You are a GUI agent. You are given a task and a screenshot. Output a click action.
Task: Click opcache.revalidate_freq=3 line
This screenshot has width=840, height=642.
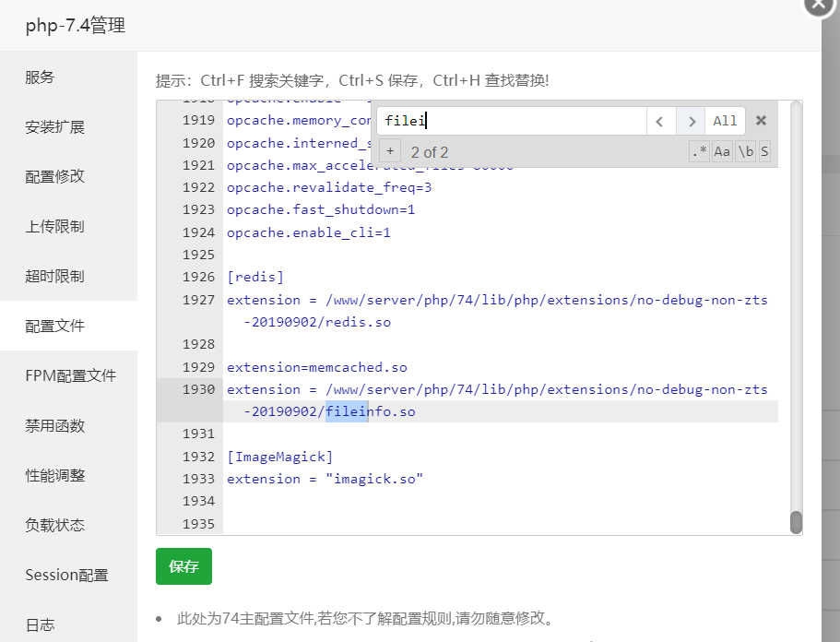pyautogui.click(x=329, y=187)
